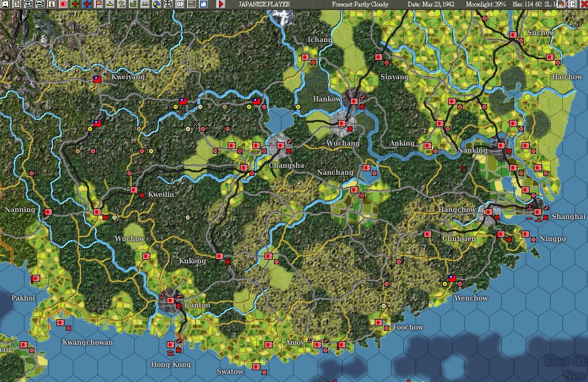Viewport: 588px width, 382px height.
Task: Select the Japanese flag above Kwangchowan
Action: pos(61,323)
